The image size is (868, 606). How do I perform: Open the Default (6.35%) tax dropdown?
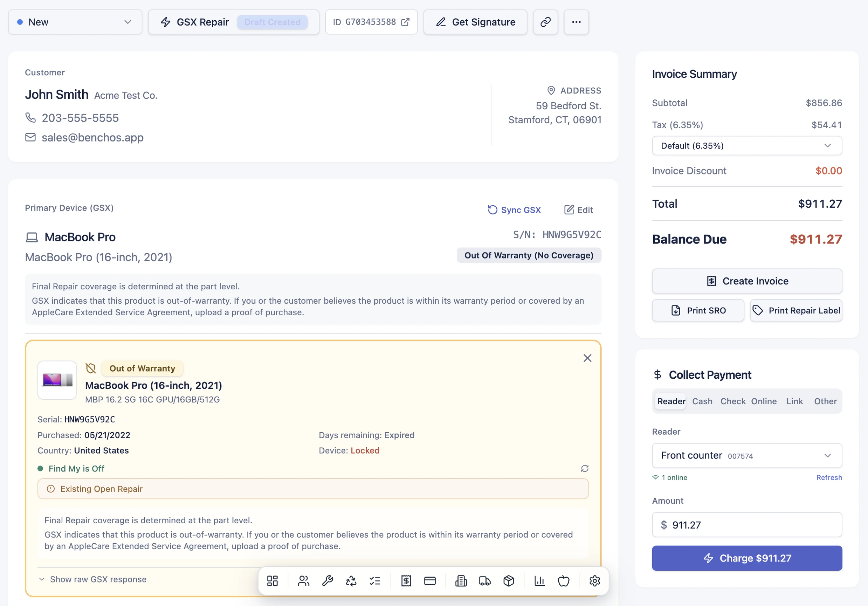coord(747,146)
